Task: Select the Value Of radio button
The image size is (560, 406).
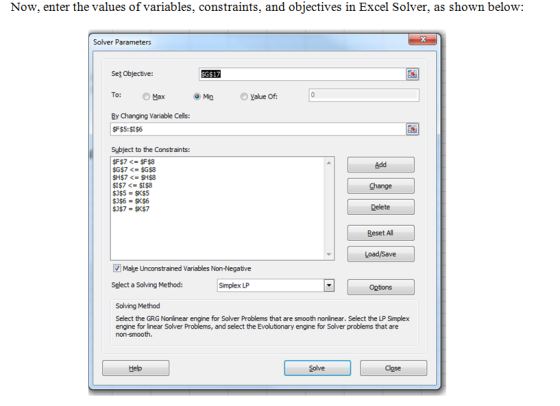Action: point(244,96)
